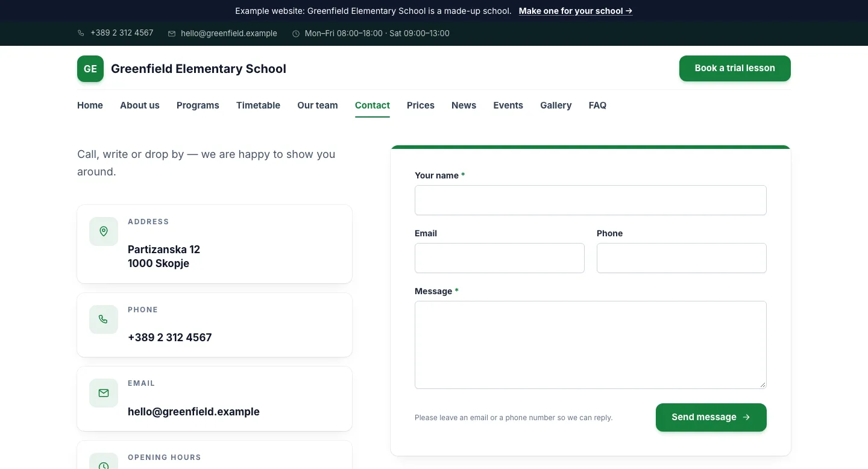Focus the Phone input field
The width and height of the screenshot is (868, 469).
(x=682, y=258)
